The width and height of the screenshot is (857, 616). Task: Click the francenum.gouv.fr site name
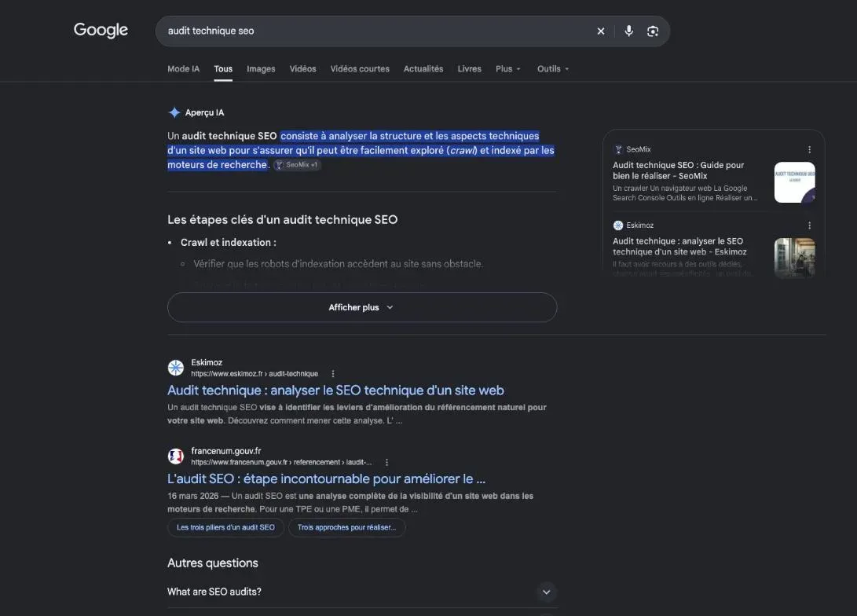pyautogui.click(x=225, y=451)
